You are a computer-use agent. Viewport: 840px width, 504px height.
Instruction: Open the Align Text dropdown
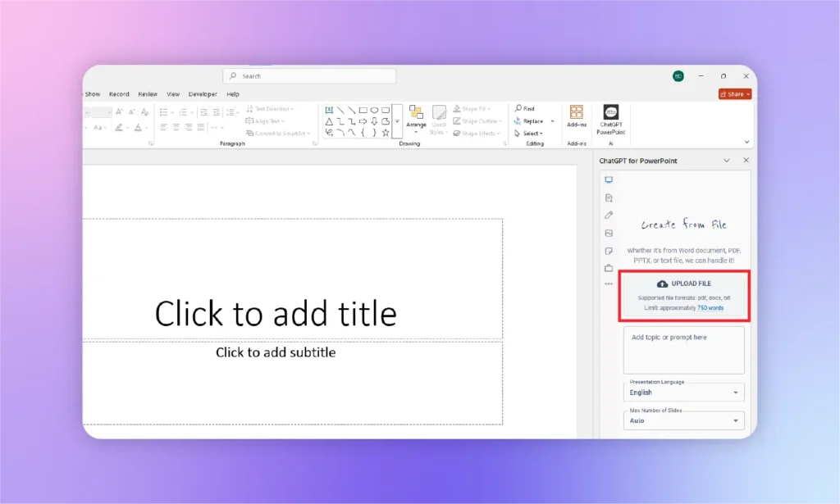(x=265, y=121)
